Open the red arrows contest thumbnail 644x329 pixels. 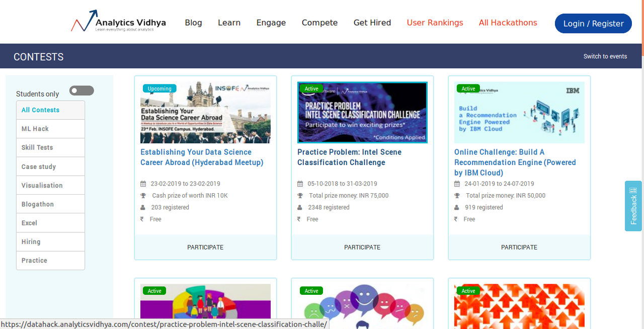[x=519, y=306]
